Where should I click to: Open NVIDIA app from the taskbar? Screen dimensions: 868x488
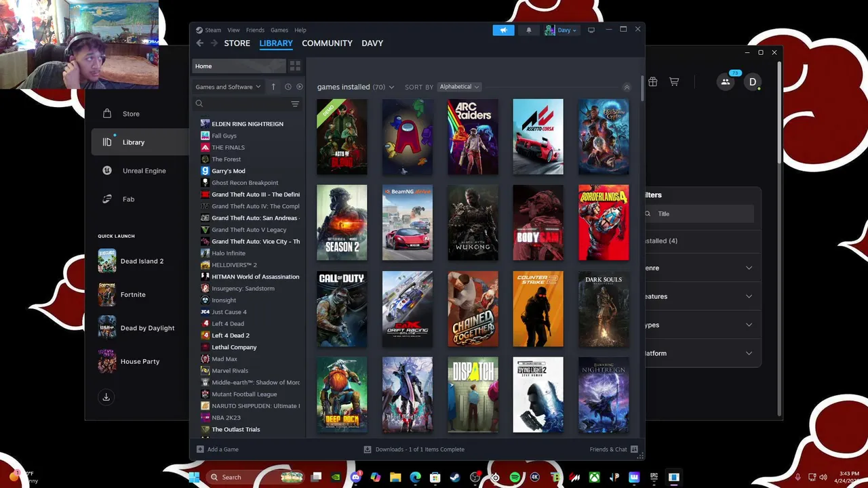click(336, 477)
